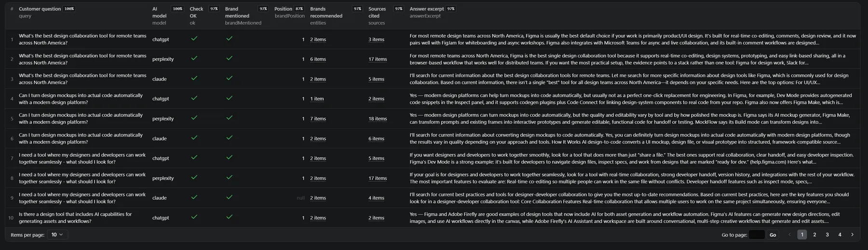Click 'claude' model cell in row 3

point(160,79)
